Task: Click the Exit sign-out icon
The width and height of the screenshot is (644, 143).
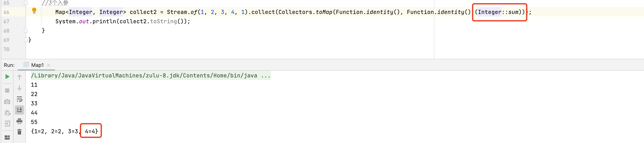Action: pos(7,124)
